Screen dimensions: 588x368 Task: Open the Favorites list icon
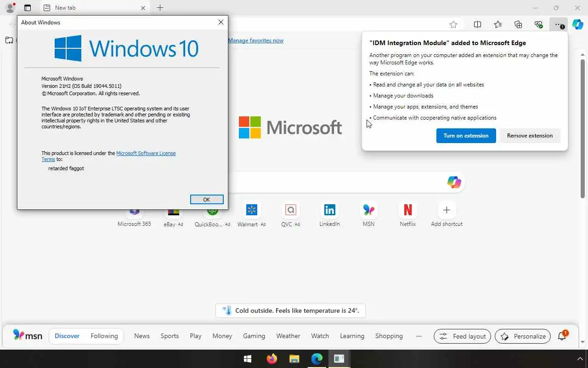[498, 25]
